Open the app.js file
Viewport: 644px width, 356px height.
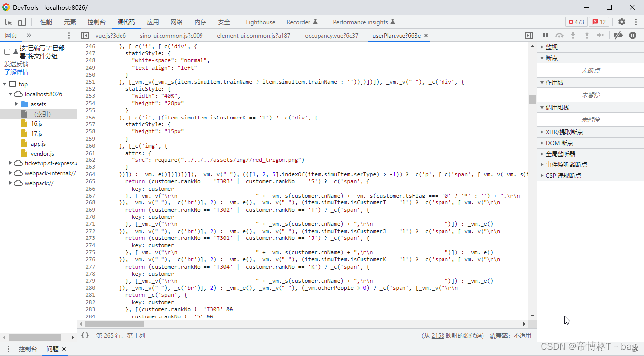tap(39, 144)
